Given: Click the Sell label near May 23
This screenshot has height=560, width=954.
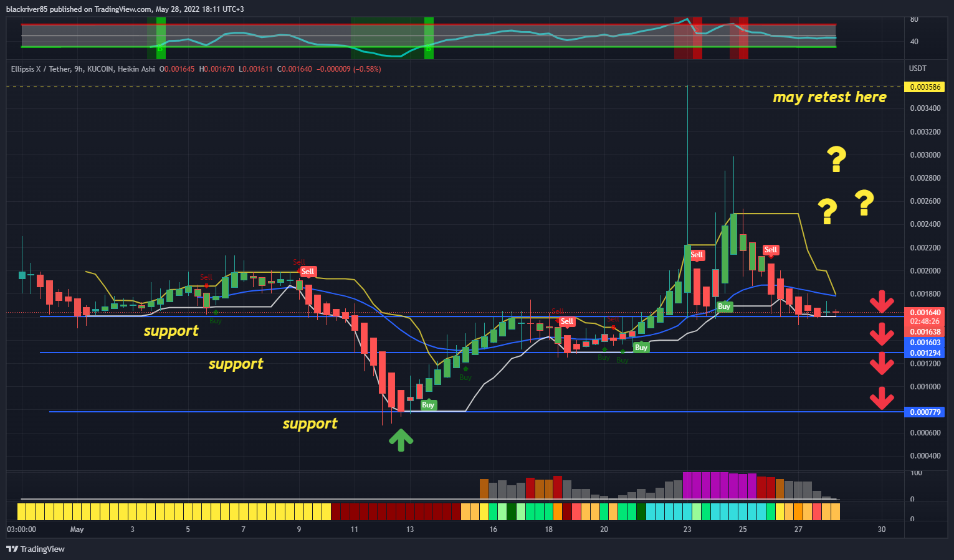Looking at the screenshot, I should (x=697, y=254).
